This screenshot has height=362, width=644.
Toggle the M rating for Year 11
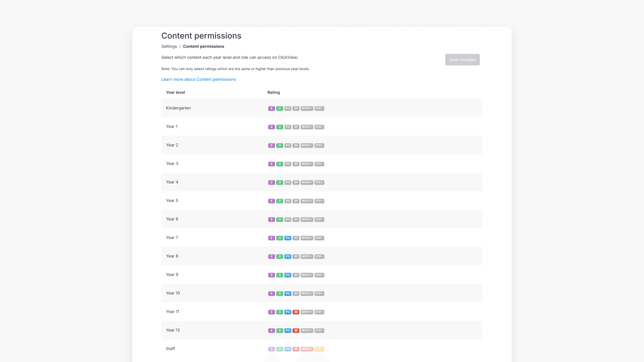(296, 312)
